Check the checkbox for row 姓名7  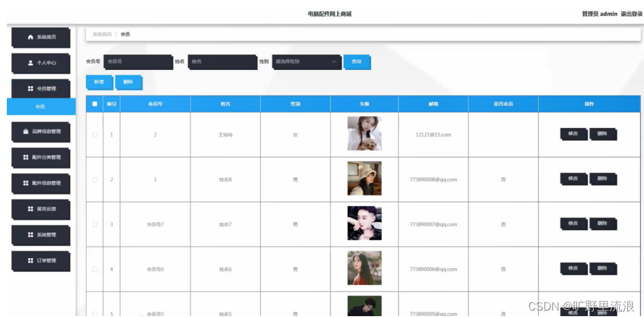coord(95,225)
